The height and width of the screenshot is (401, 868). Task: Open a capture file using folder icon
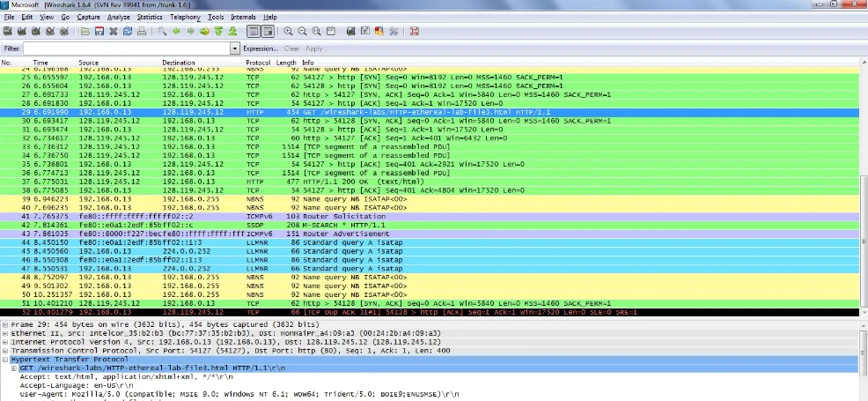85,32
